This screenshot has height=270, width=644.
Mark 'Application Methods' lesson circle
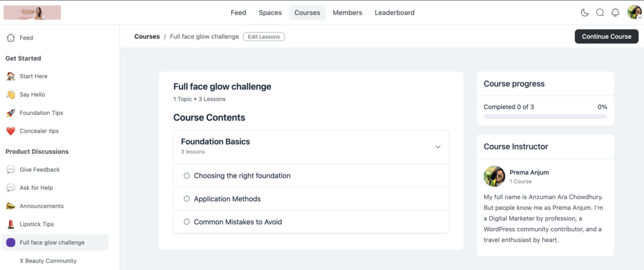pos(187,199)
